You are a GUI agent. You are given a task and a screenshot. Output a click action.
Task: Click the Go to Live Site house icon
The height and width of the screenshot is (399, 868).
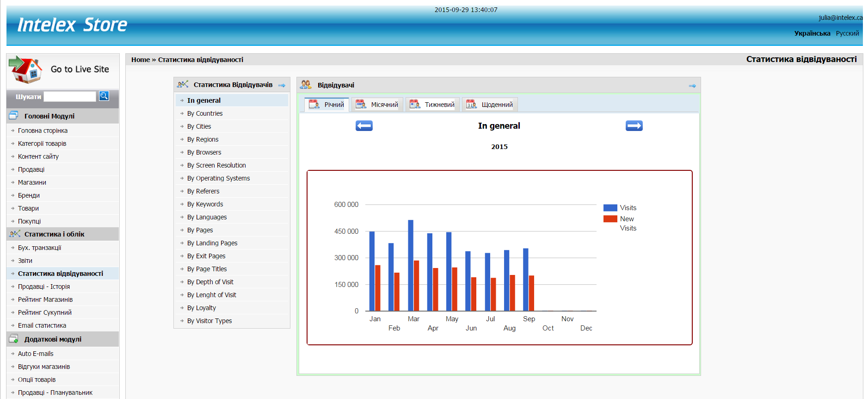[x=25, y=69]
